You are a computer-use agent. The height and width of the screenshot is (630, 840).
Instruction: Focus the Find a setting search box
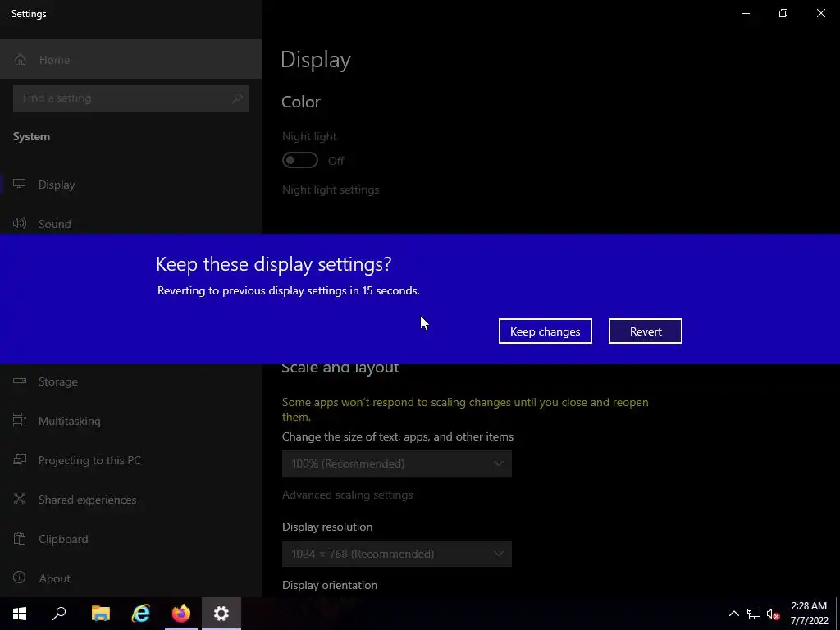coord(131,98)
